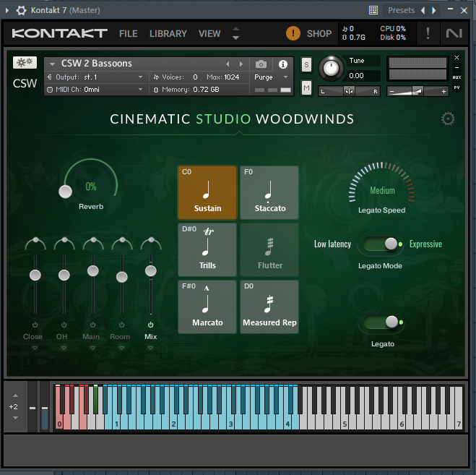Go to next preset arrow in title bar

(x=434, y=10)
